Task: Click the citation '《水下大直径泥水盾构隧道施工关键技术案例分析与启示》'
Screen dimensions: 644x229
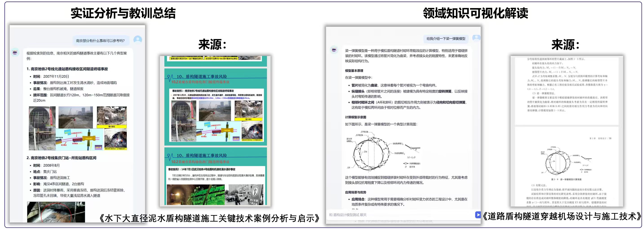Action: [210, 218]
